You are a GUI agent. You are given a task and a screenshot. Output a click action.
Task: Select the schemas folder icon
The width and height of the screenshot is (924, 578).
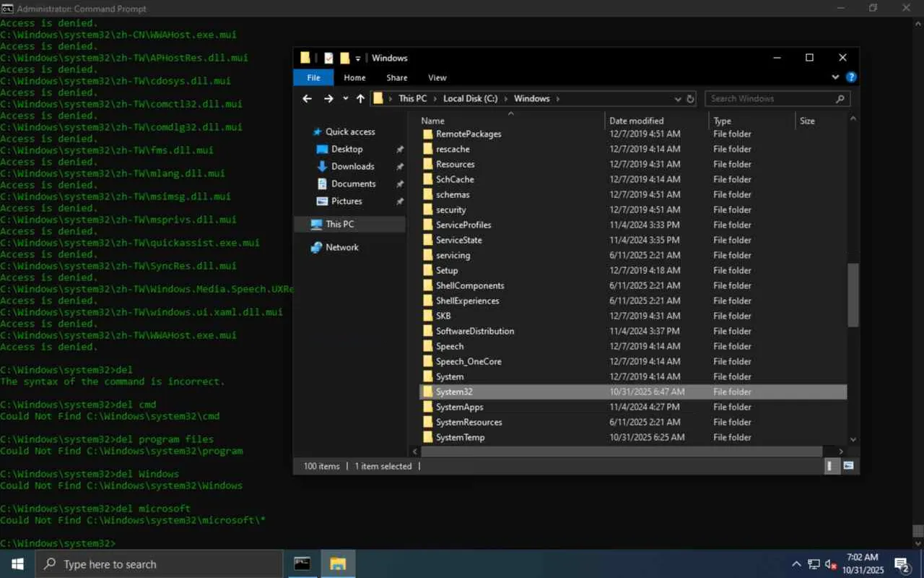[x=427, y=194]
